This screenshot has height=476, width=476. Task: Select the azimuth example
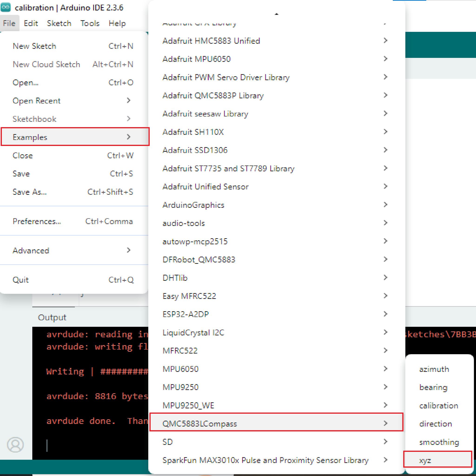click(x=434, y=369)
